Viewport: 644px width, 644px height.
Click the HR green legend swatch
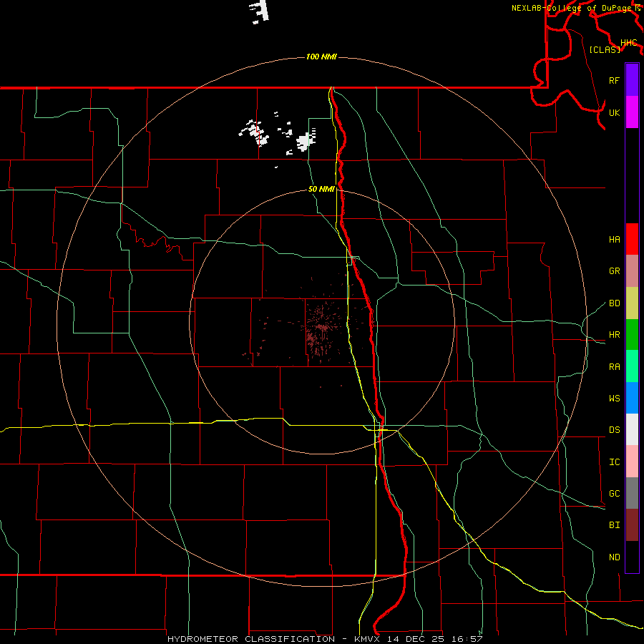pos(632,335)
